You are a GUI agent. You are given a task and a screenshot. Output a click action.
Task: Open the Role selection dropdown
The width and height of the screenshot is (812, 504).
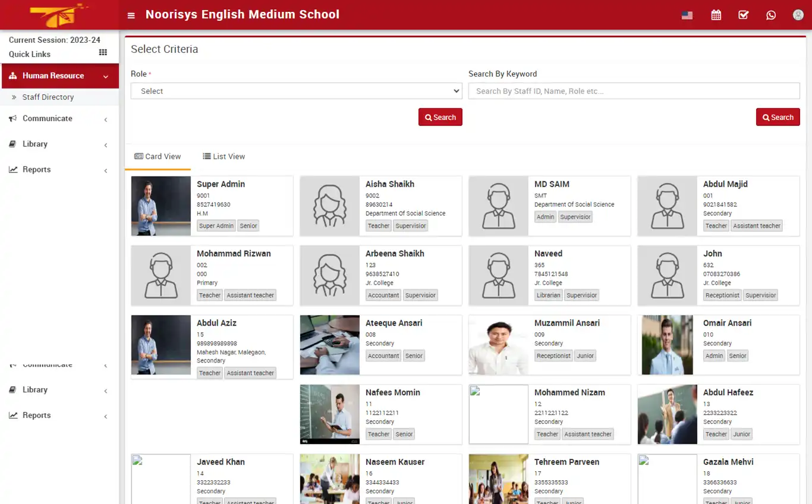tap(296, 90)
